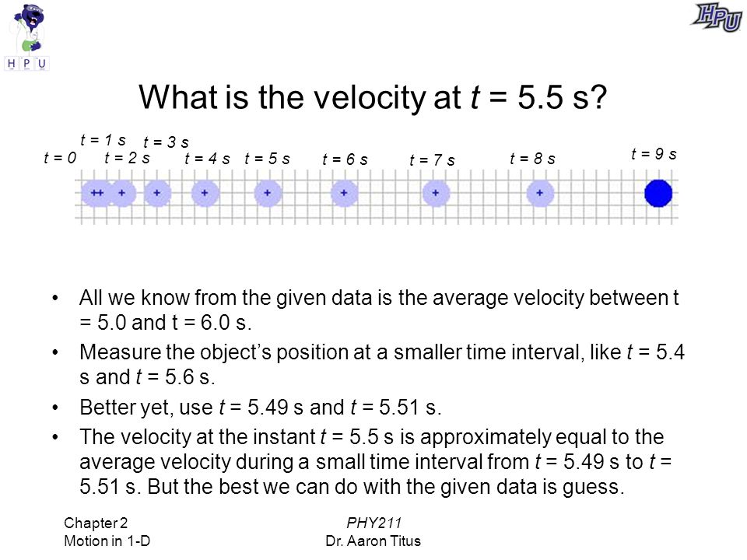The width and height of the screenshot is (747, 560).
Task: Click the 'Dr. Aaron Titus' footer name
Action: [x=373, y=541]
